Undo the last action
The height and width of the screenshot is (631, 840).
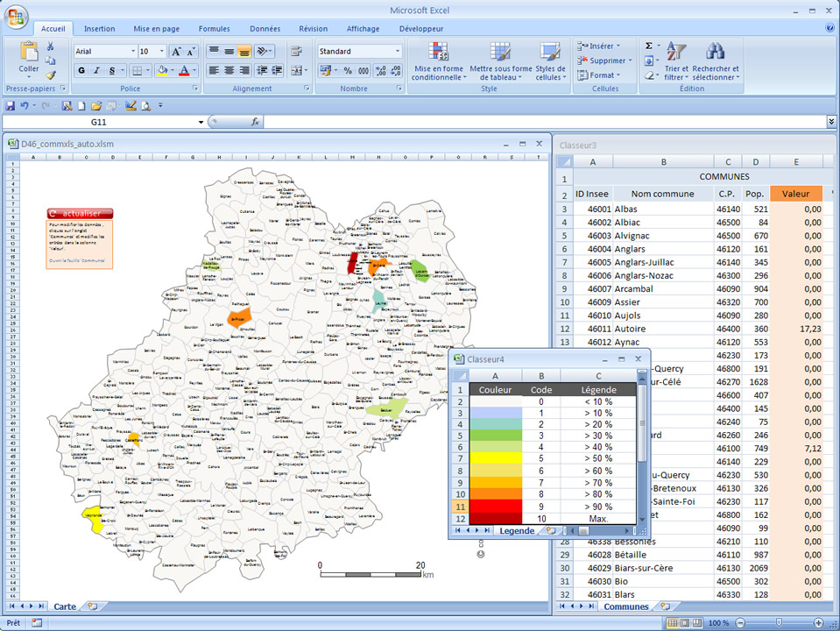[25, 106]
